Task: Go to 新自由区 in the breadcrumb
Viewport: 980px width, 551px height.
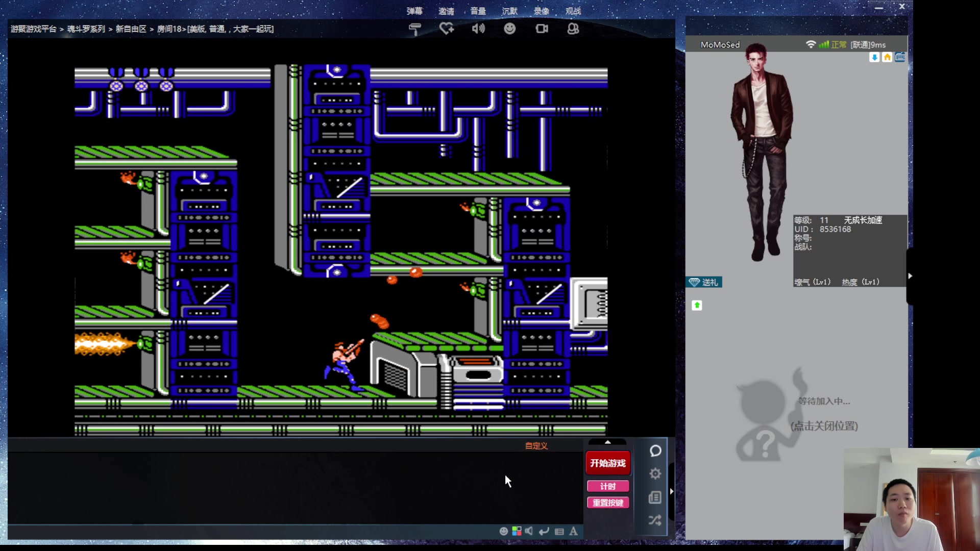Action: click(x=131, y=29)
